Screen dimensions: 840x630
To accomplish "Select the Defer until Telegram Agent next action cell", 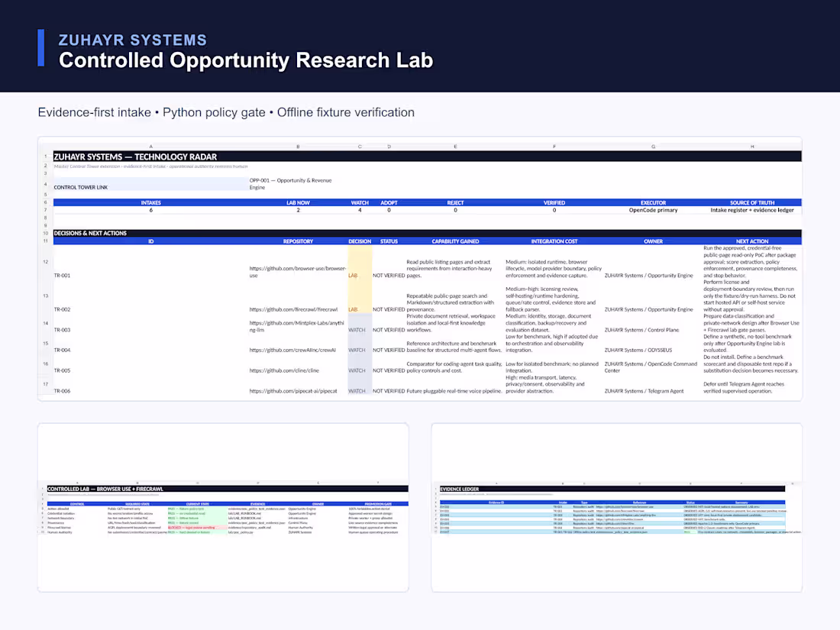I will click(744, 387).
